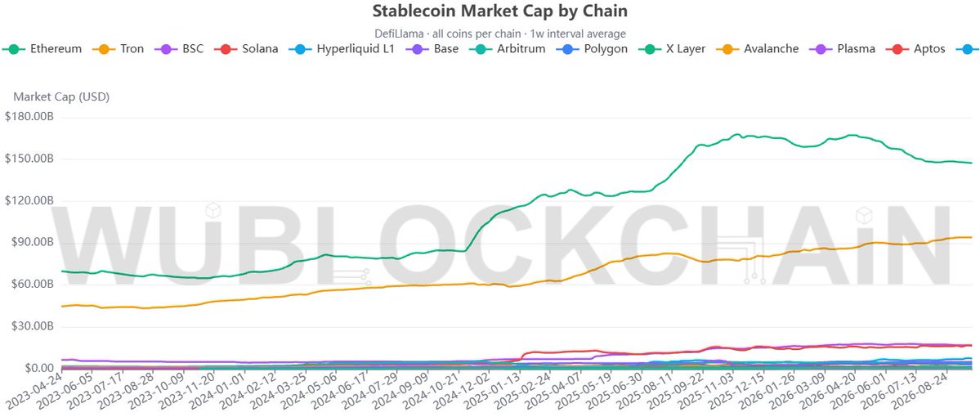Click the Avalanche legend marker icon
Image resolution: width=980 pixels, height=417 pixels.
tap(727, 49)
